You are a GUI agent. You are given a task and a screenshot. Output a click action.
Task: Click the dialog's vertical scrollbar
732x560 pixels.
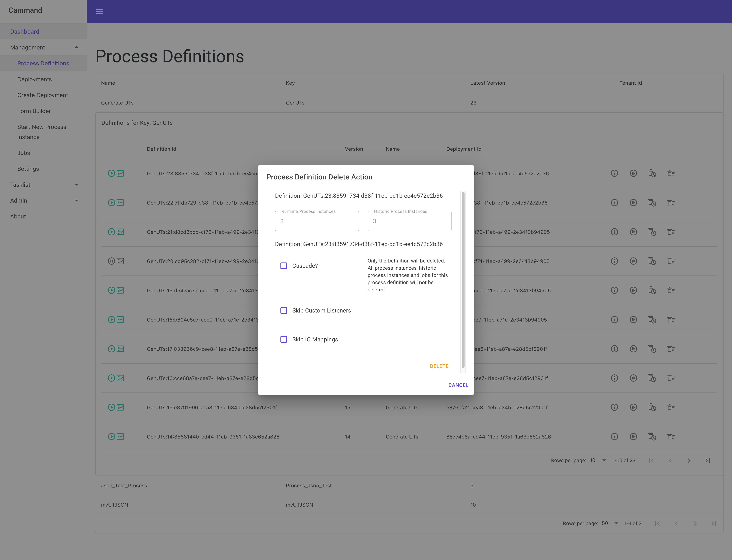click(463, 280)
